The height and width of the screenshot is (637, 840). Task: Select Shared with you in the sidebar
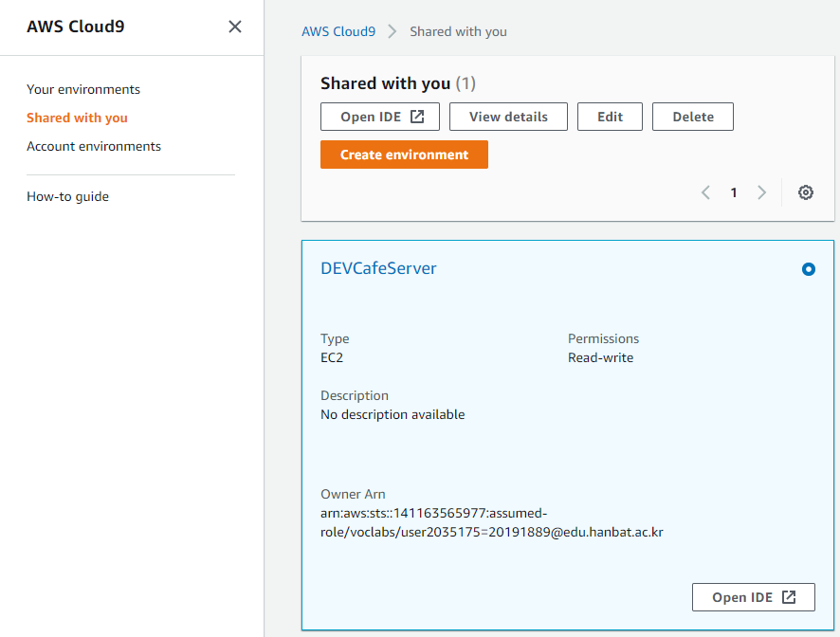(x=77, y=118)
